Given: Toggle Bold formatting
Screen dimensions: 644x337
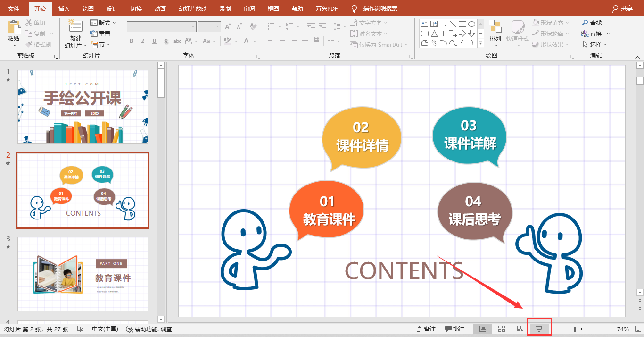Looking at the screenshot, I should click(132, 41).
